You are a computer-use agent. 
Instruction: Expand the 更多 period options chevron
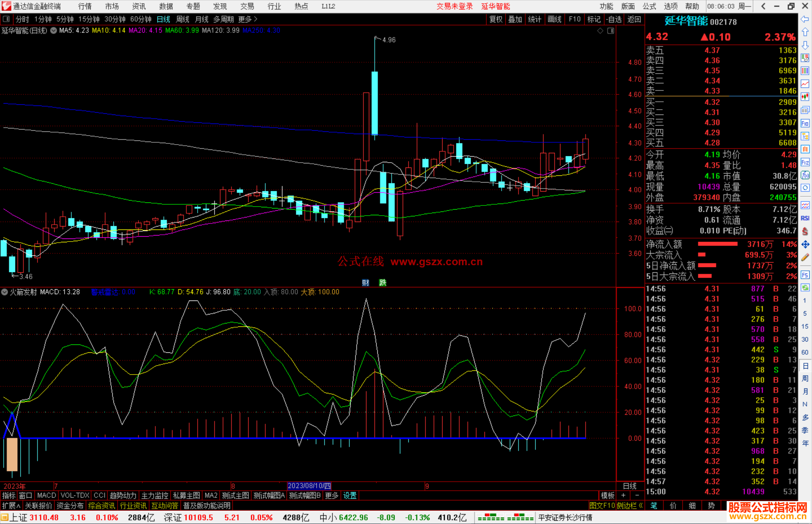(x=256, y=19)
